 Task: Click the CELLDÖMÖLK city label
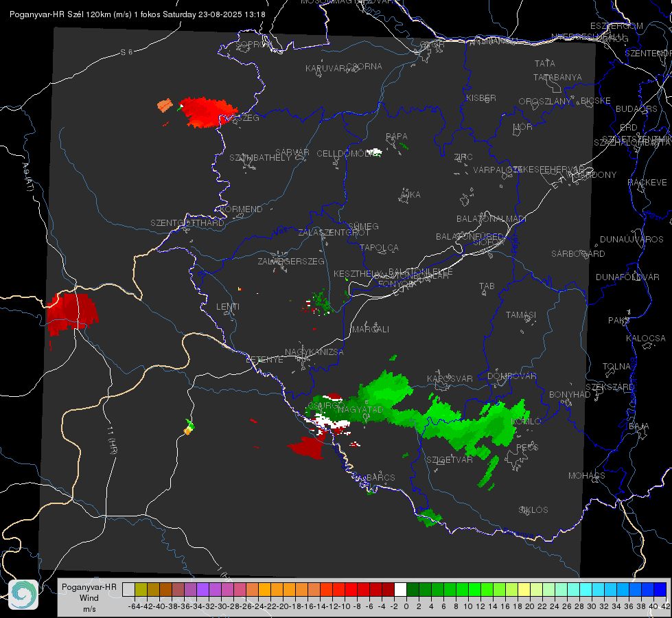[x=347, y=154]
